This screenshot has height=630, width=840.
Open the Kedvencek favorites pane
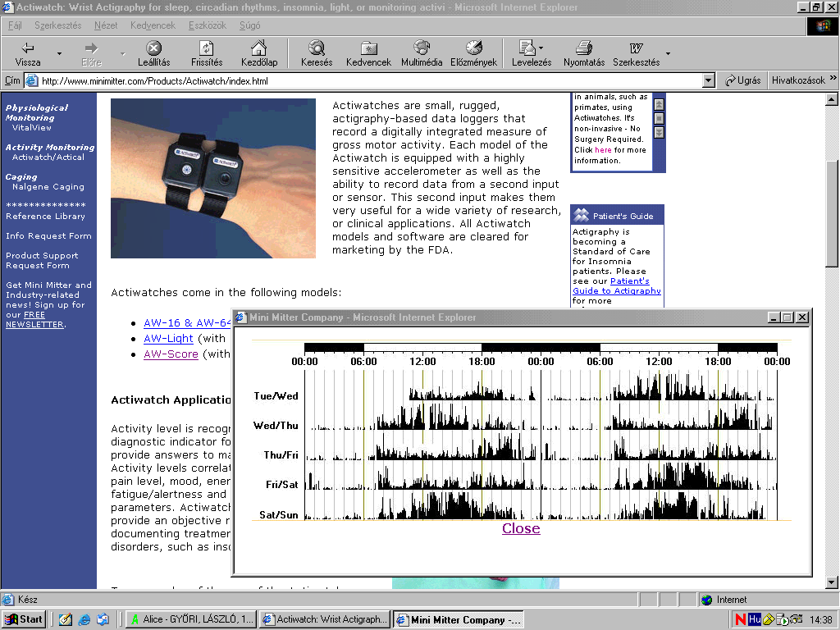[368, 53]
